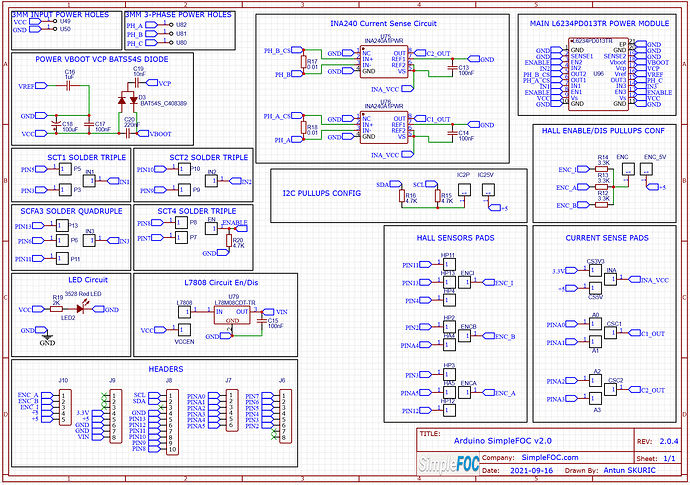690x485 pixels.
Task: Select the C20 220nF capacitor symbol
Action: [128, 133]
